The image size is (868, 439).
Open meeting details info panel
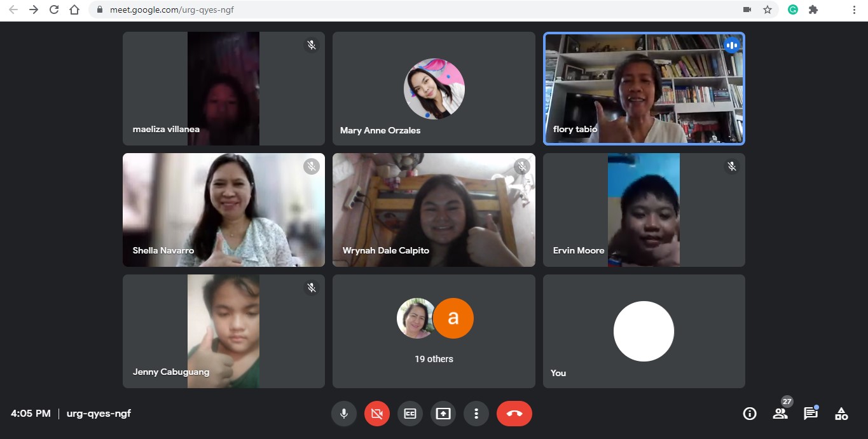pyautogui.click(x=749, y=413)
